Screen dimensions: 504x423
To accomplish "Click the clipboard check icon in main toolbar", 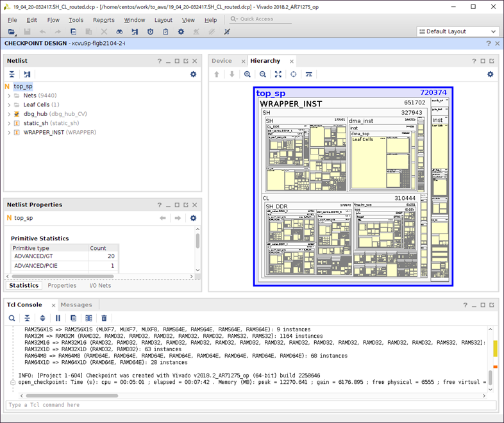I will [165, 31].
